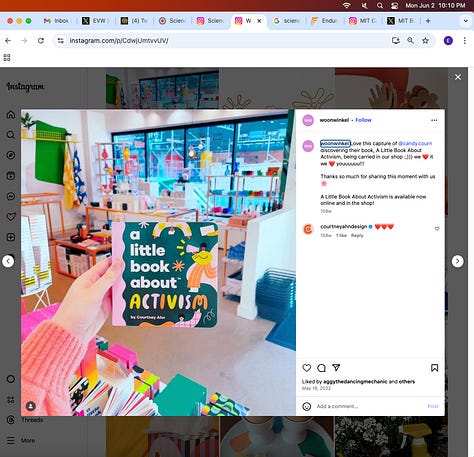The image size is (474, 457).
Task: Click Post comment button
Action: pos(433,406)
